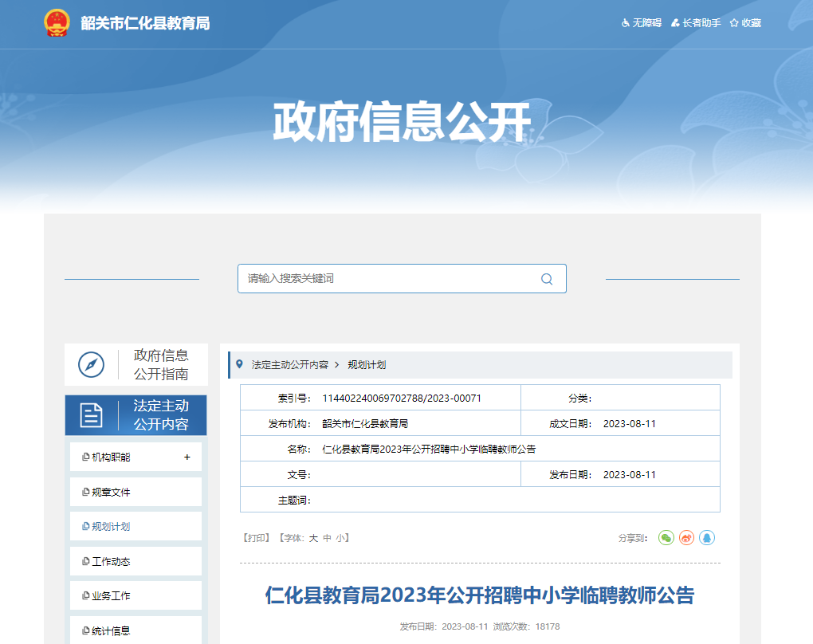The height and width of the screenshot is (644, 813).
Task: Set font size to 大
Action: click(313, 538)
